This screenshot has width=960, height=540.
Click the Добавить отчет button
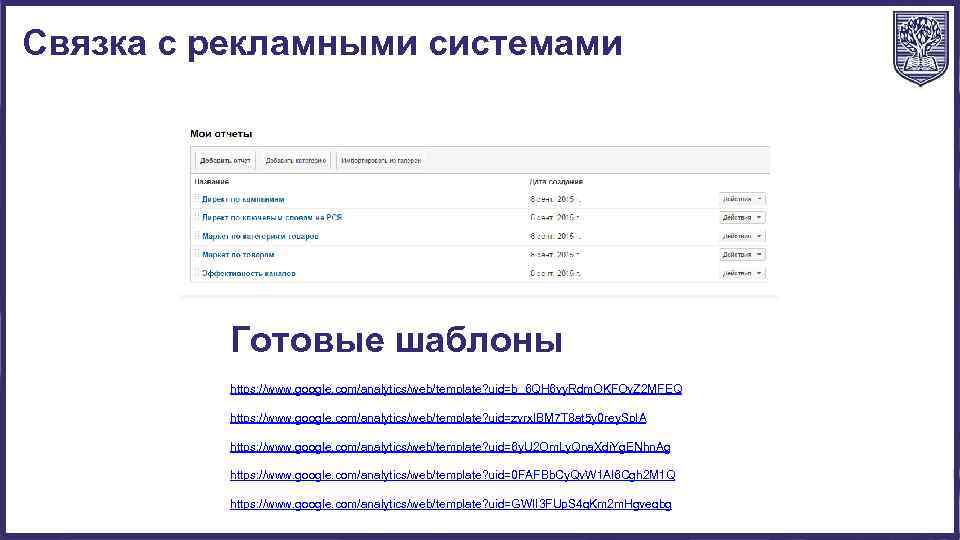[x=225, y=160]
